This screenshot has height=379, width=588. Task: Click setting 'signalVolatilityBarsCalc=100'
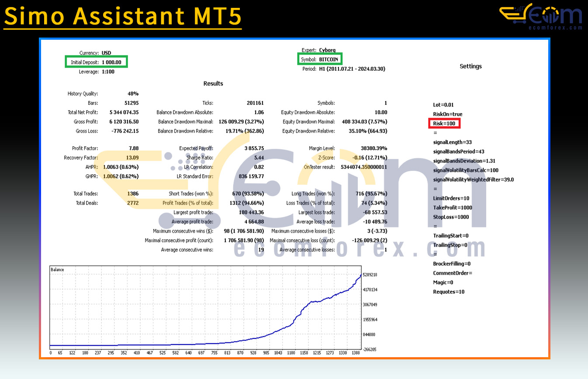[x=466, y=170]
